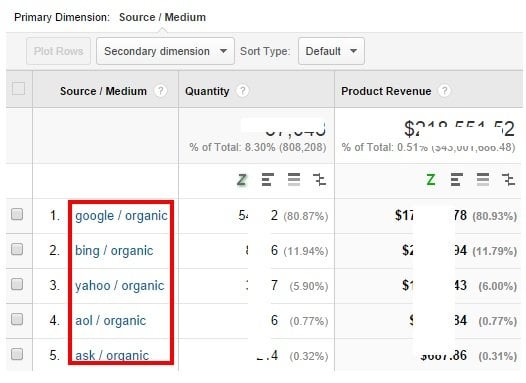Open help icon next to Source / Medium
This screenshot has width=526, height=383.
click(160, 91)
